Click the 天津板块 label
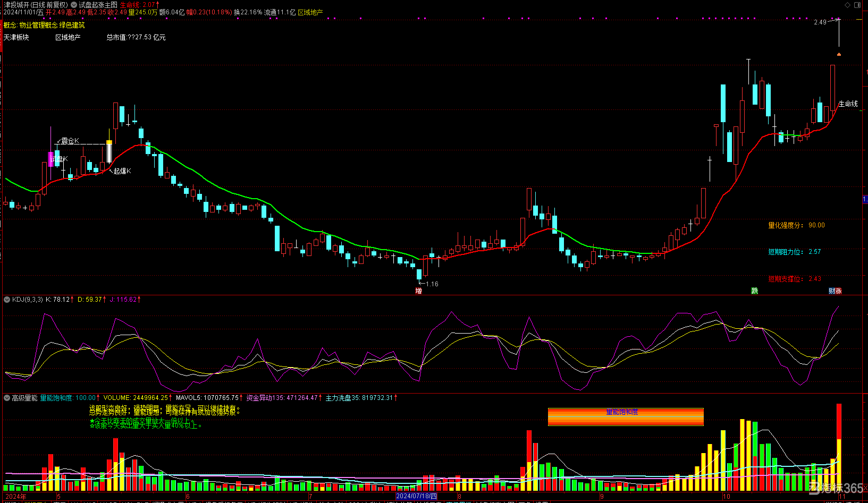This screenshot has width=868, height=503. [x=16, y=38]
